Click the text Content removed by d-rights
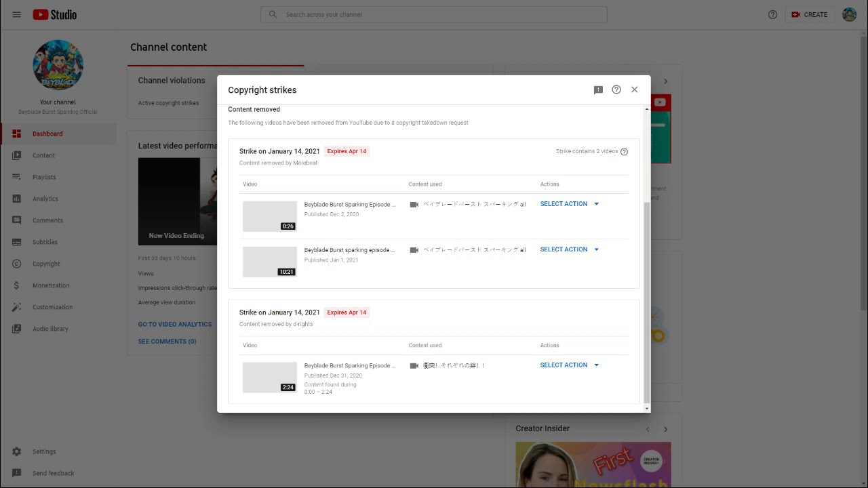The height and width of the screenshot is (488, 868). click(x=276, y=324)
